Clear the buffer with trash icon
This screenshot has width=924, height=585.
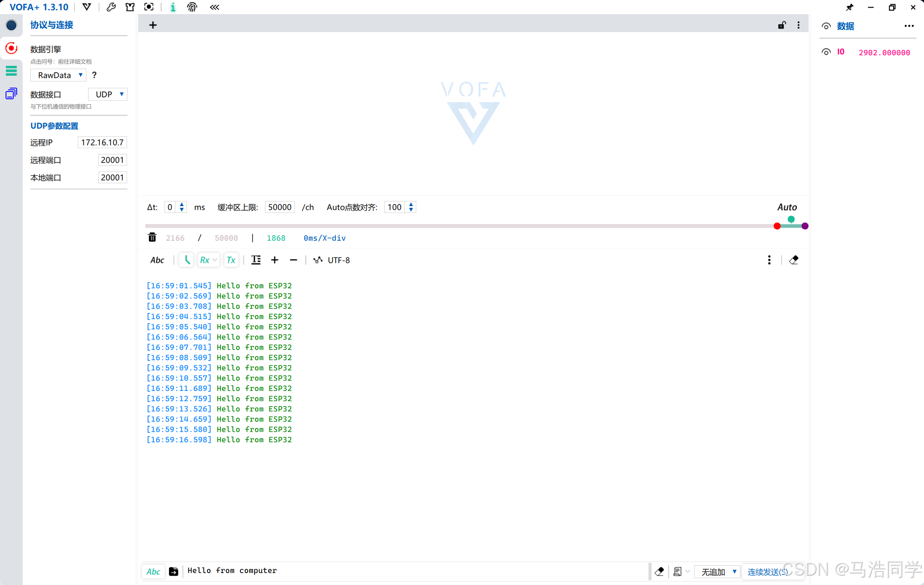point(152,237)
